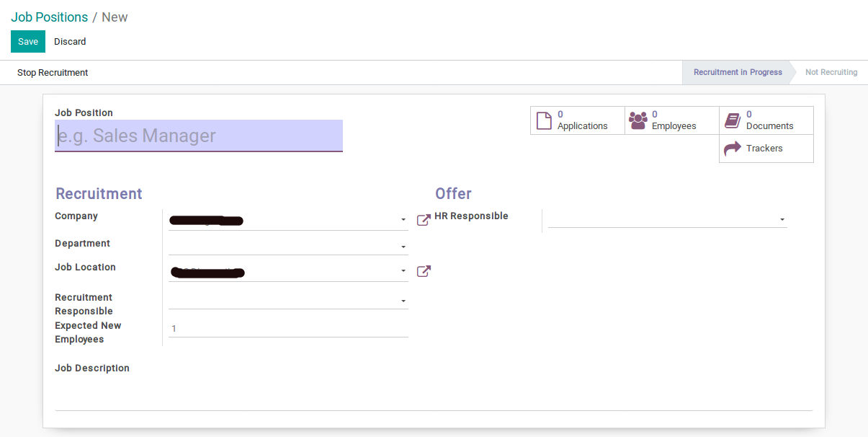The height and width of the screenshot is (437, 868).
Task: Open the Job Location dropdown
Action: pyautogui.click(x=403, y=272)
